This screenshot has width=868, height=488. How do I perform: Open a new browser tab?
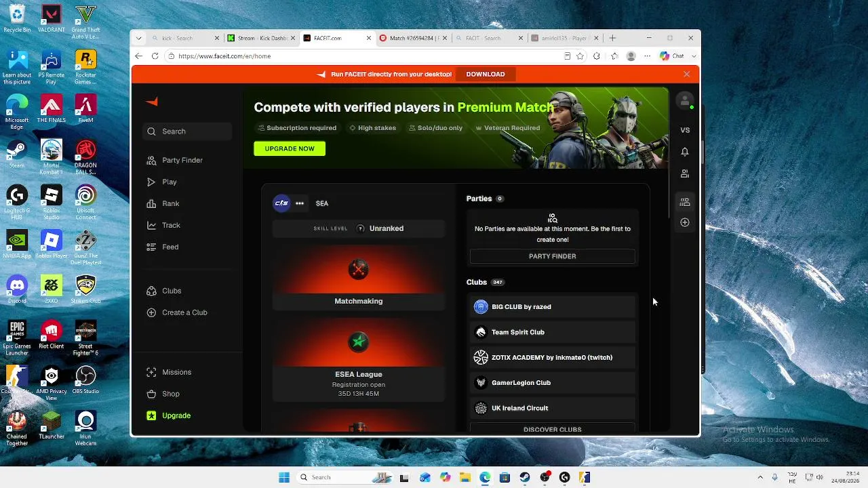pos(612,38)
